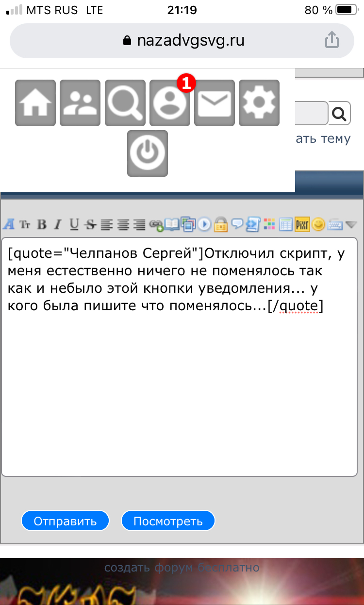
Task: Click the power logout icon
Action: coord(148,153)
